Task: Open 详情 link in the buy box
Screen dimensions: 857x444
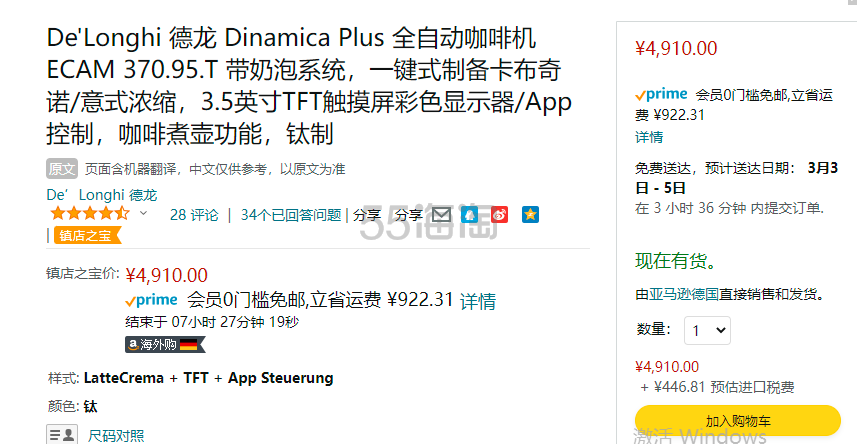Action: (649, 137)
